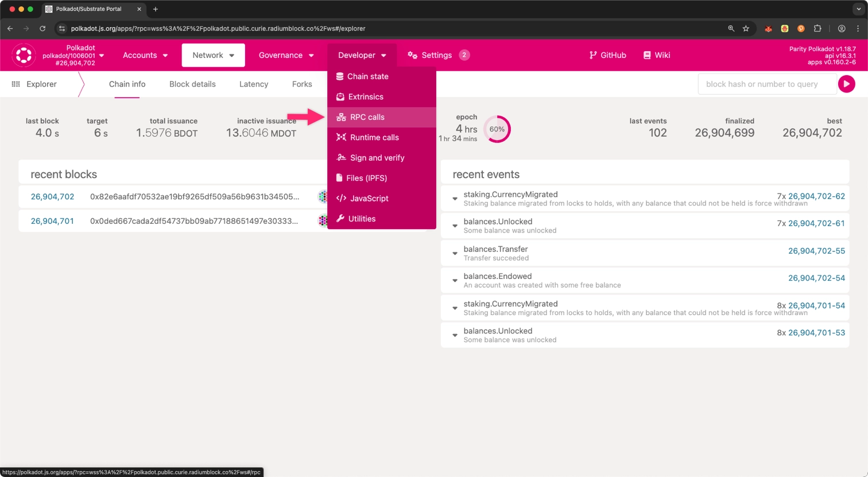868x477 pixels.
Task: Open event link 26,904,702-55
Action: point(816,251)
